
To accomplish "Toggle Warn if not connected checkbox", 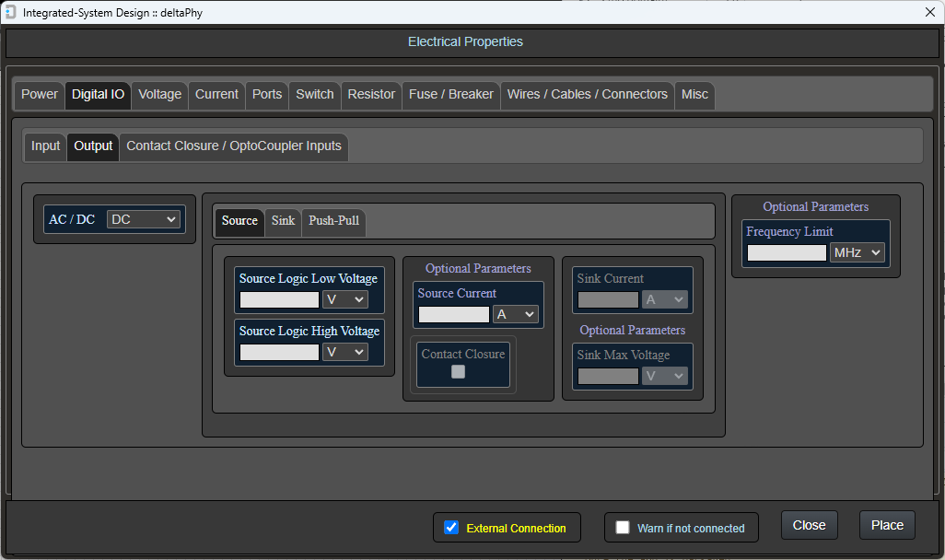I will coord(623,528).
